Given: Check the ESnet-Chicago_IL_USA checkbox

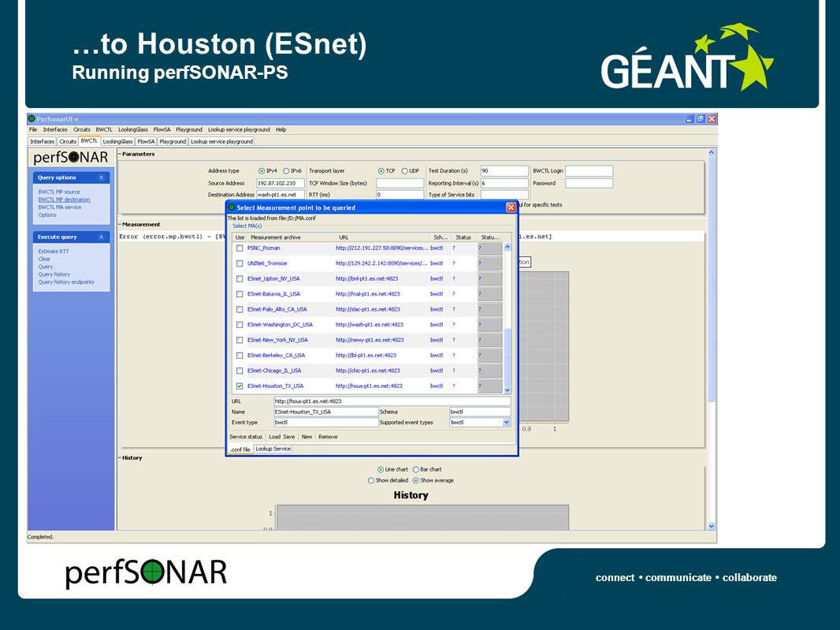Looking at the screenshot, I should pyautogui.click(x=240, y=371).
